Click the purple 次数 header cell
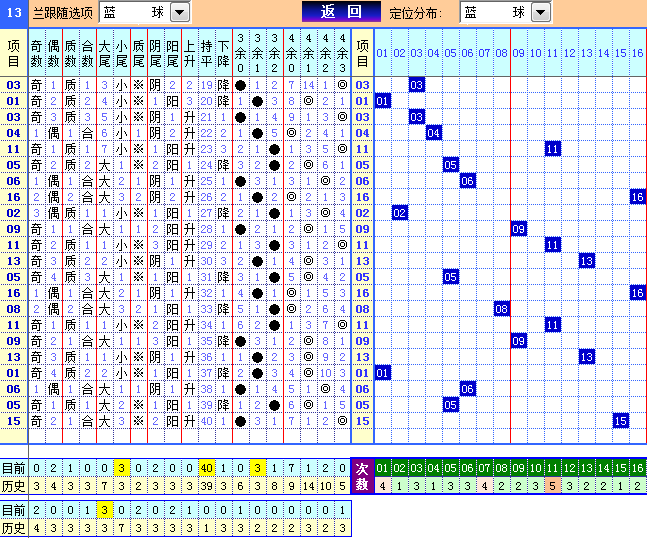647x538 pixels. 362,477
